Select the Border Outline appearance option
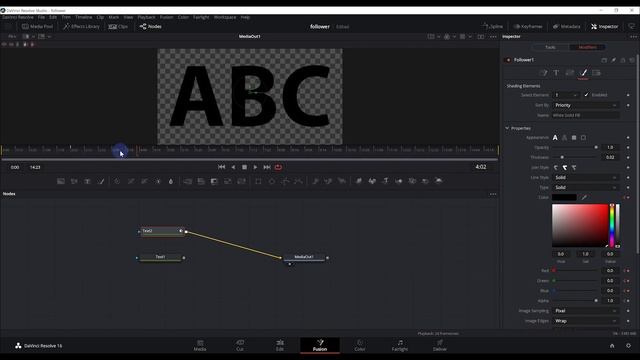Screen dimensions: 640x360 coord(583,138)
